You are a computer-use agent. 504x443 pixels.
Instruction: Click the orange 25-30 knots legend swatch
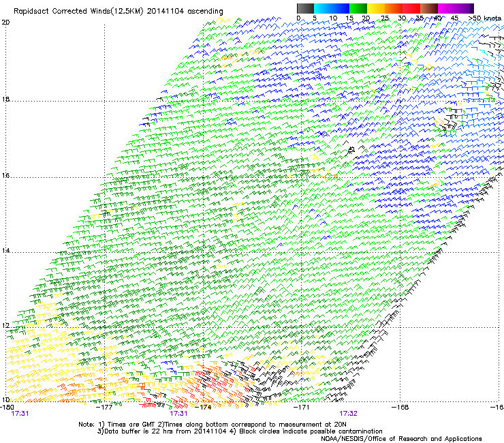point(394,8)
